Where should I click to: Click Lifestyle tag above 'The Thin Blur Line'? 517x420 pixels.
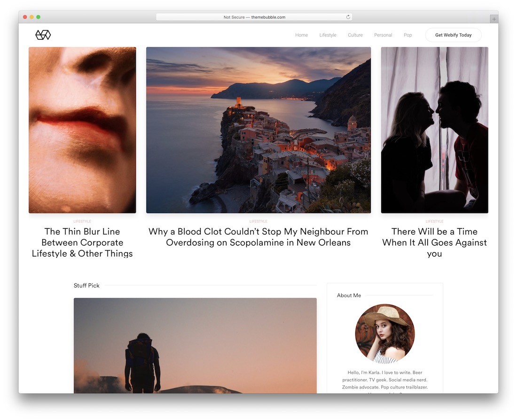[82, 221]
